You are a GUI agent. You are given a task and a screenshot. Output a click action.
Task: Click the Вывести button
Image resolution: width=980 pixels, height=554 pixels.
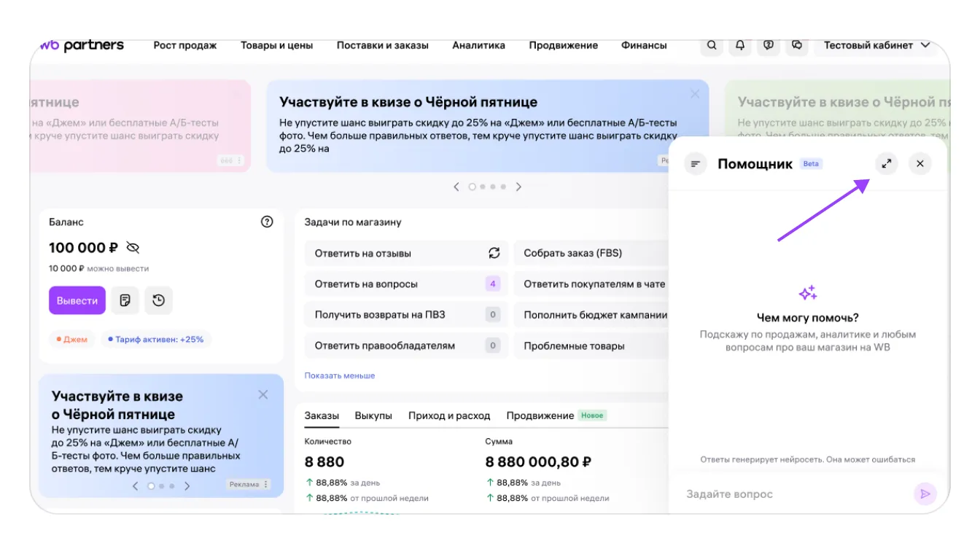[77, 300]
